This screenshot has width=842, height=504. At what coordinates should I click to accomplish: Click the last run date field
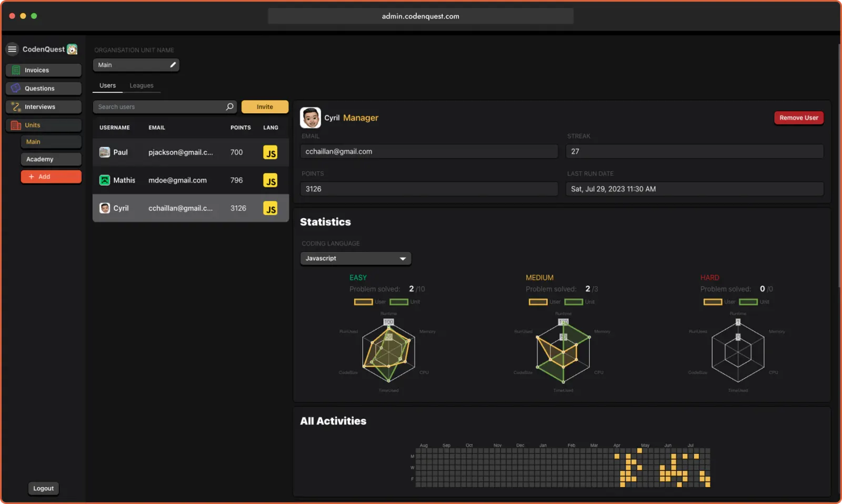point(695,189)
